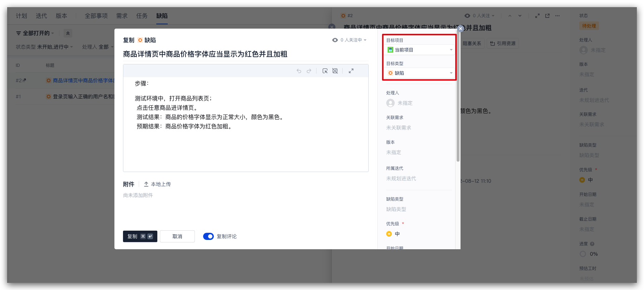Screen dimensions: 644x290
Task: Expand the detail panel to fullscreen
Action: point(537,16)
